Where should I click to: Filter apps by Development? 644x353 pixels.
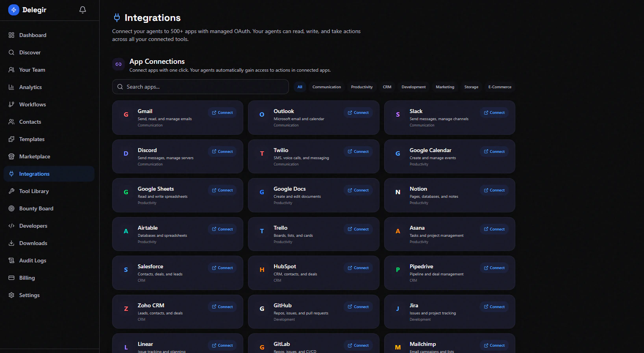coord(414,87)
